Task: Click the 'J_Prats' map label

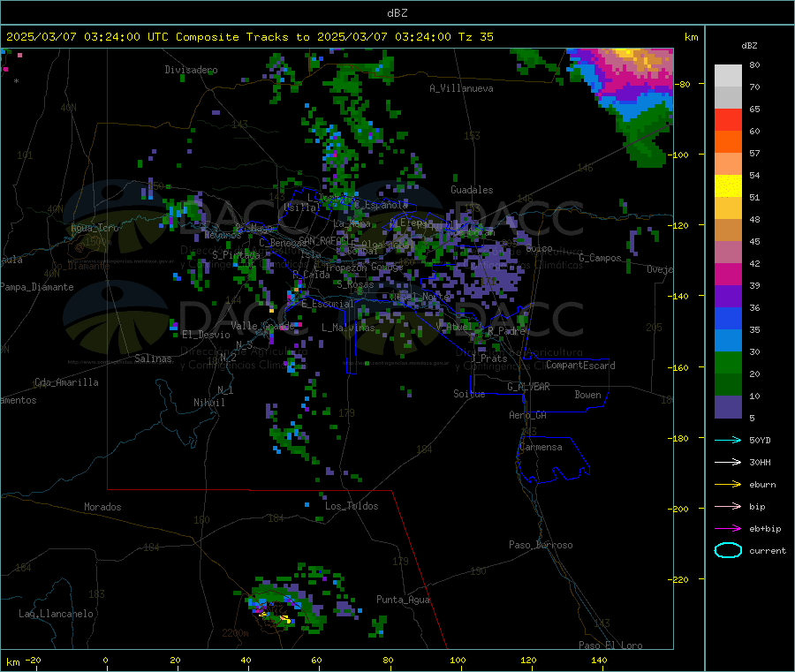Action: [489, 359]
